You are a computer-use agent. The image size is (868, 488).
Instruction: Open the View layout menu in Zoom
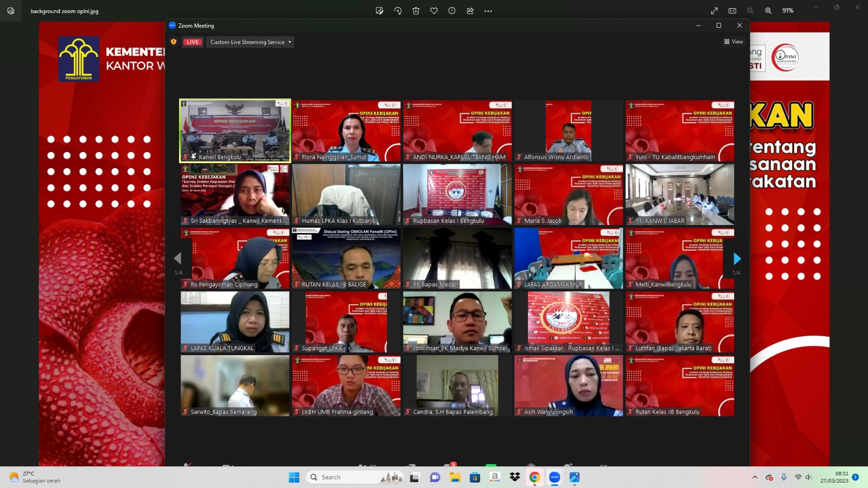click(733, 42)
